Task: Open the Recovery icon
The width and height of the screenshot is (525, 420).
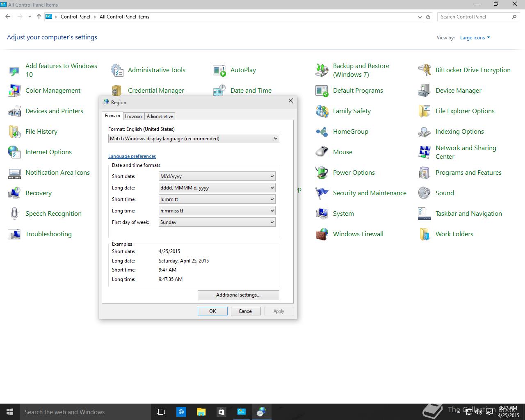Action: (14, 193)
